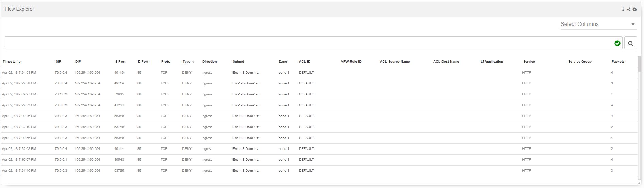Image resolution: width=644 pixels, height=188 pixels.
Task: Click TCP in the 7:22:08 PM row
Action: point(164,149)
